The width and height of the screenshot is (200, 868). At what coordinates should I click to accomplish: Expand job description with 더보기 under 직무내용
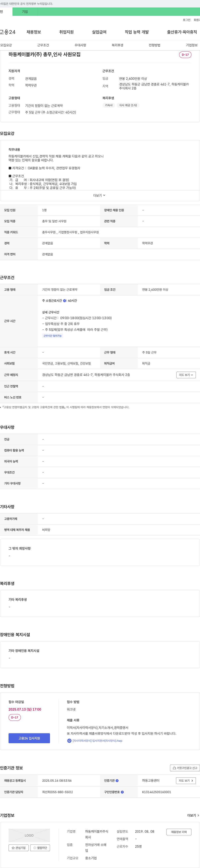99,195
